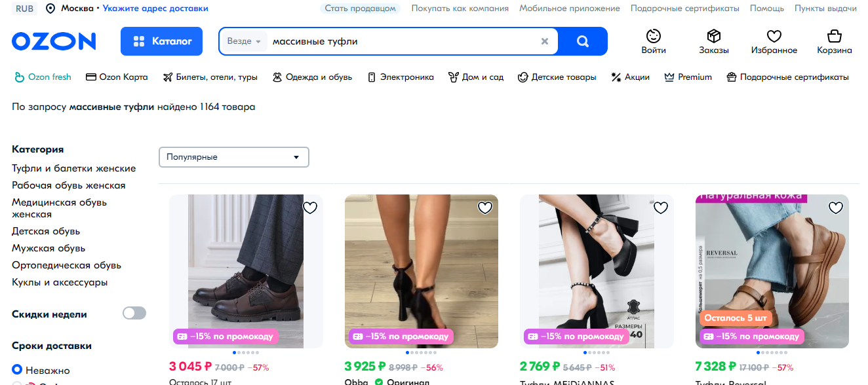The height and width of the screenshot is (385, 868).
Task: Enable the Скидки недели toggle
Action: click(x=134, y=313)
